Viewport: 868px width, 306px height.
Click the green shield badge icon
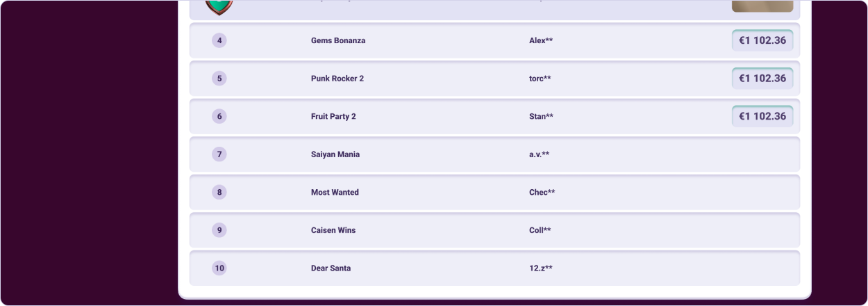[x=219, y=7]
